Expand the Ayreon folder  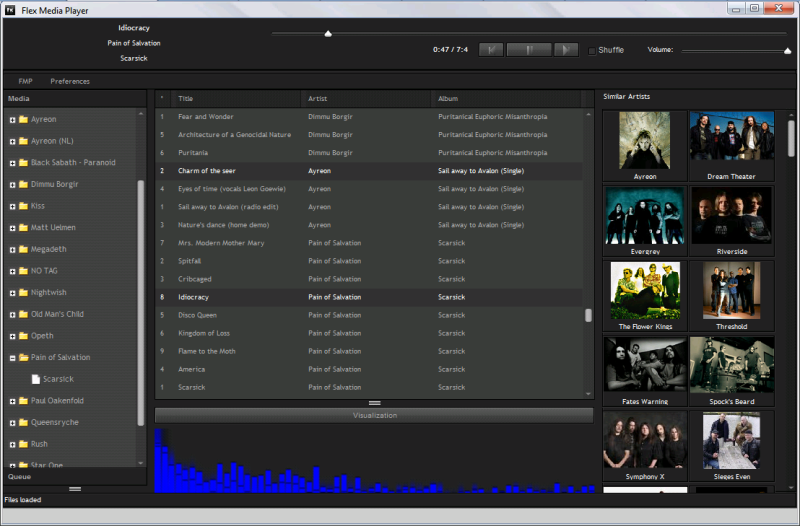click(12, 120)
